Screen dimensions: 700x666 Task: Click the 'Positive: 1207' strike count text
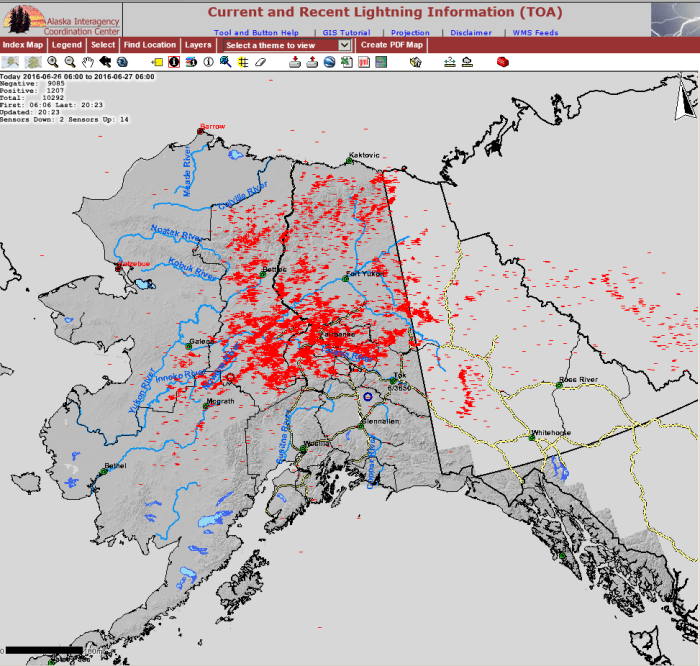click(32, 91)
